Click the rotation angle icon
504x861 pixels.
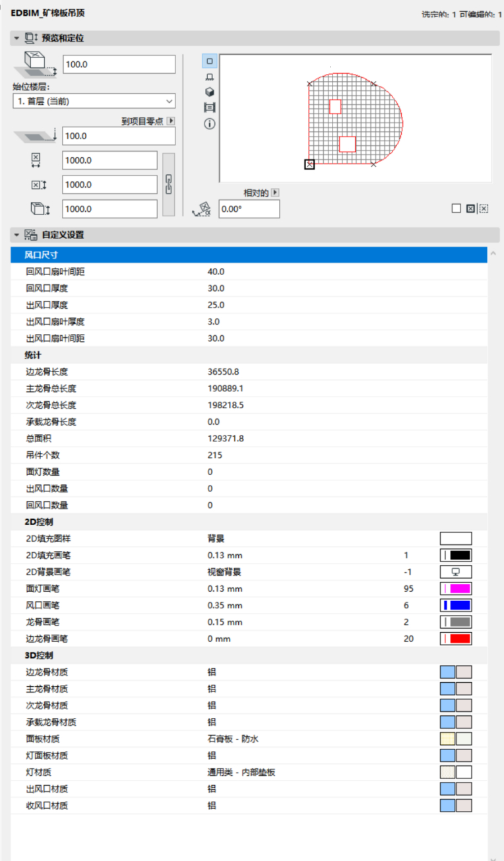(x=201, y=209)
